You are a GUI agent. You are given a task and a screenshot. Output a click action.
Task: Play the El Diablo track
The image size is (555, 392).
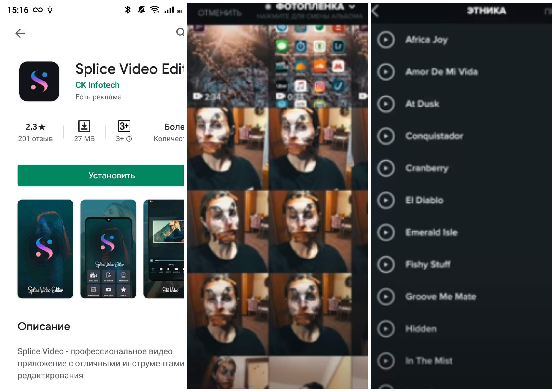(386, 200)
